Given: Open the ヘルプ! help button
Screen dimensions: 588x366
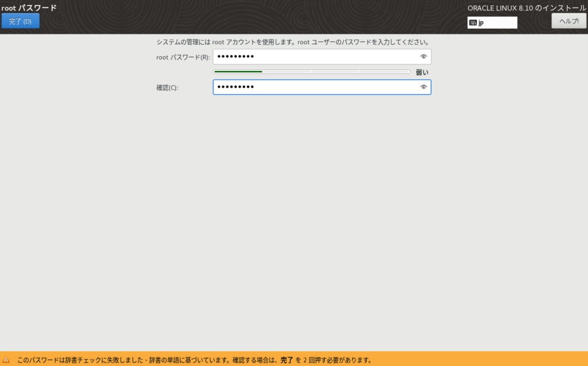Looking at the screenshot, I should coord(568,21).
